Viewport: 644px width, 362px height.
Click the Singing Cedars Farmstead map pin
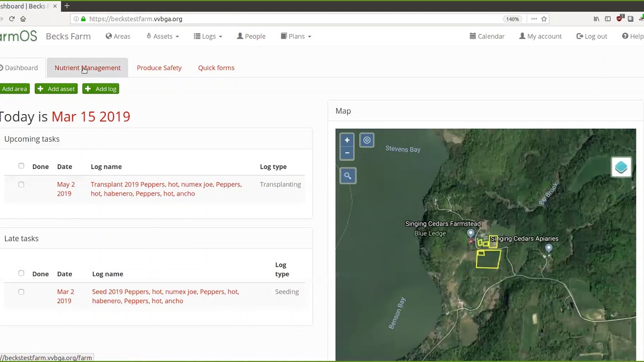click(470, 233)
